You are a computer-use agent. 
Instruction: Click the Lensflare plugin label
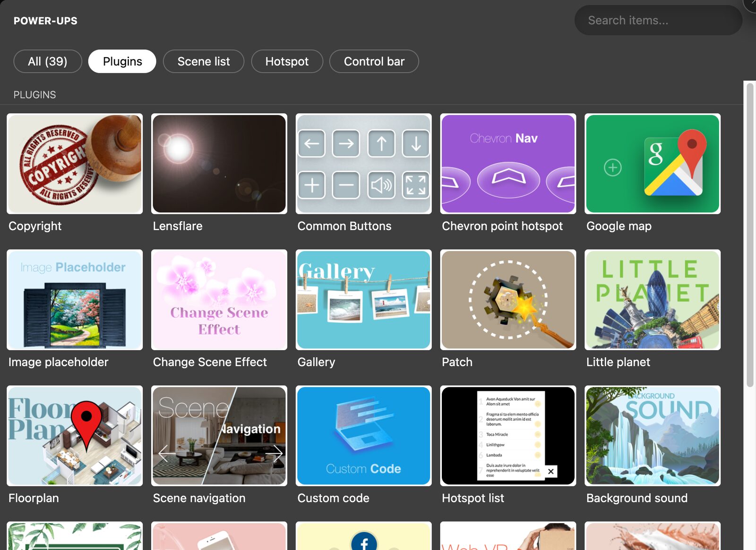click(178, 226)
